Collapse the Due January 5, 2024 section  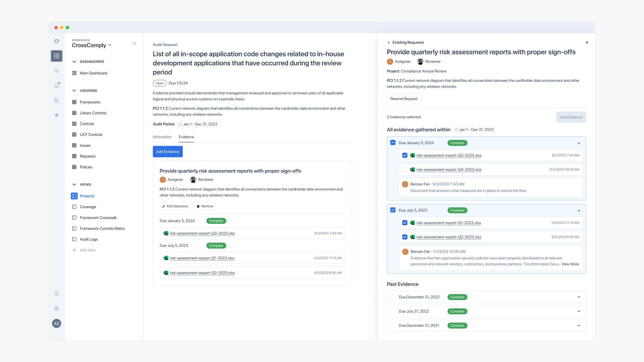[x=579, y=143]
